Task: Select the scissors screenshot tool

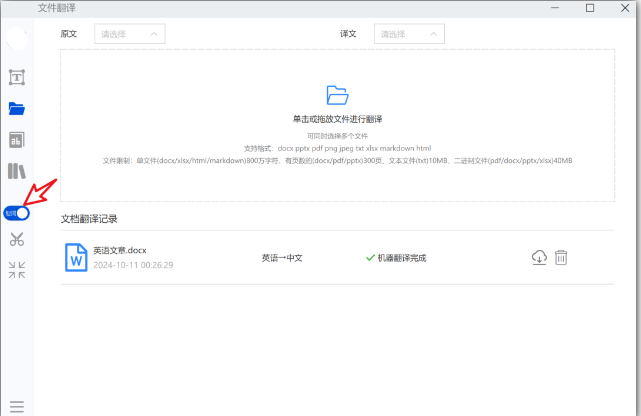Action: pos(17,239)
